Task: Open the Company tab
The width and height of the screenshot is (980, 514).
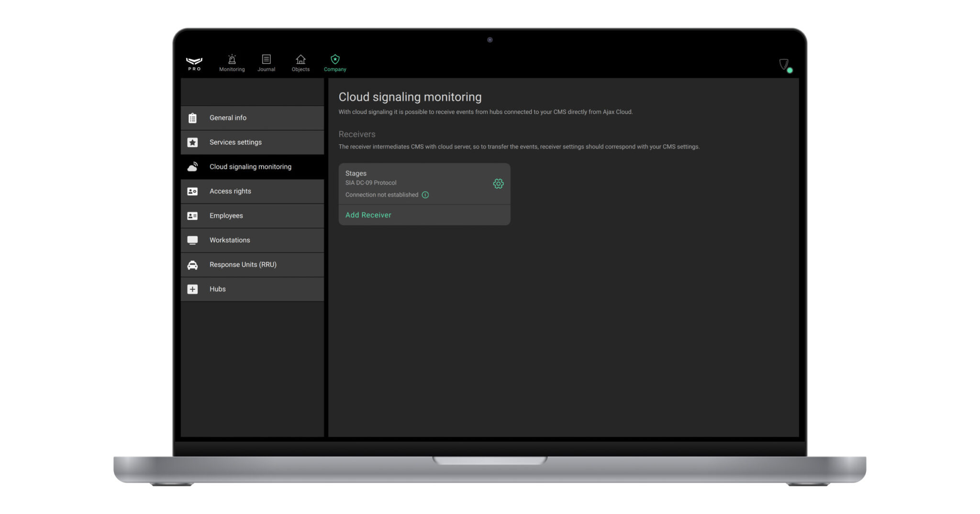Action: click(334, 63)
